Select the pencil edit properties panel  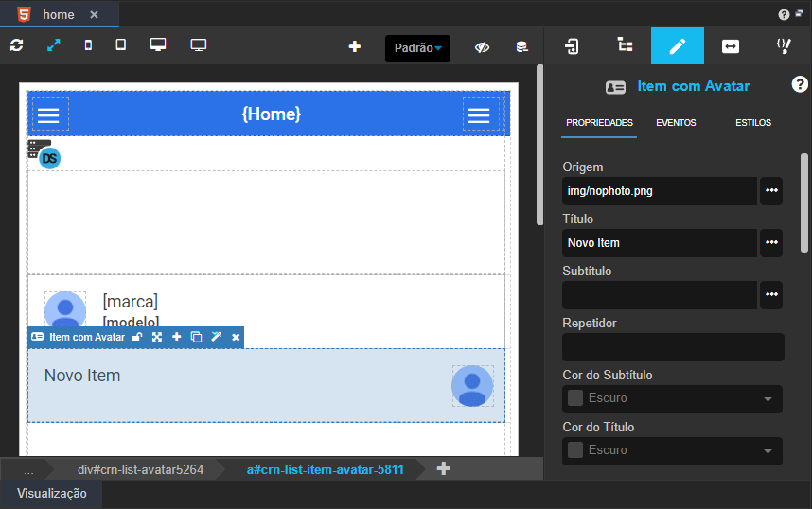point(678,46)
